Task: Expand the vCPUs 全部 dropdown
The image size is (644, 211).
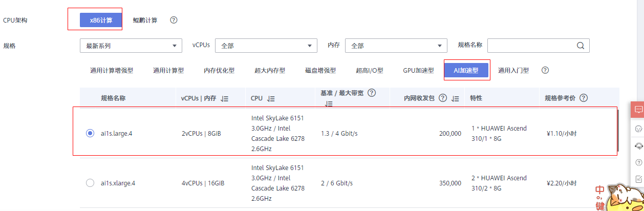Action: [266, 46]
